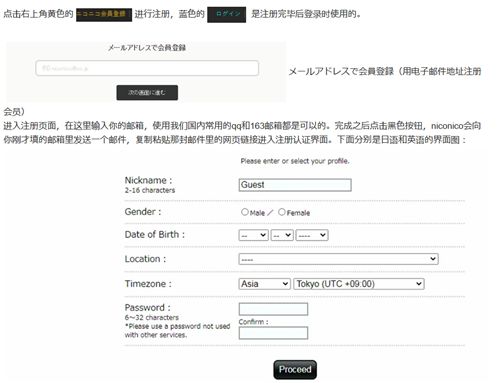Open the middle Date of Birth dropdown
The height and width of the screenshot is (383, 500).
coord(282,235)
